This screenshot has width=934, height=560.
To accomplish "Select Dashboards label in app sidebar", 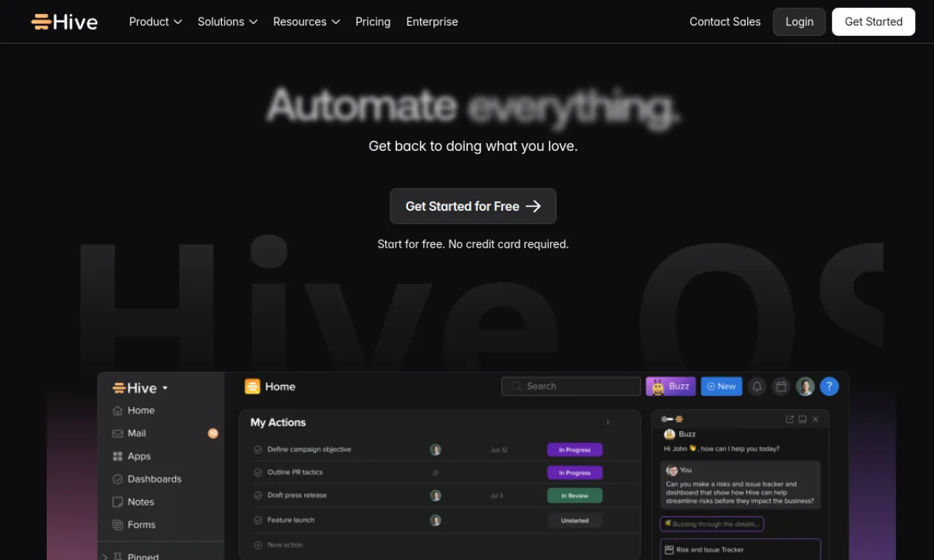I will (x=155, y=479).
